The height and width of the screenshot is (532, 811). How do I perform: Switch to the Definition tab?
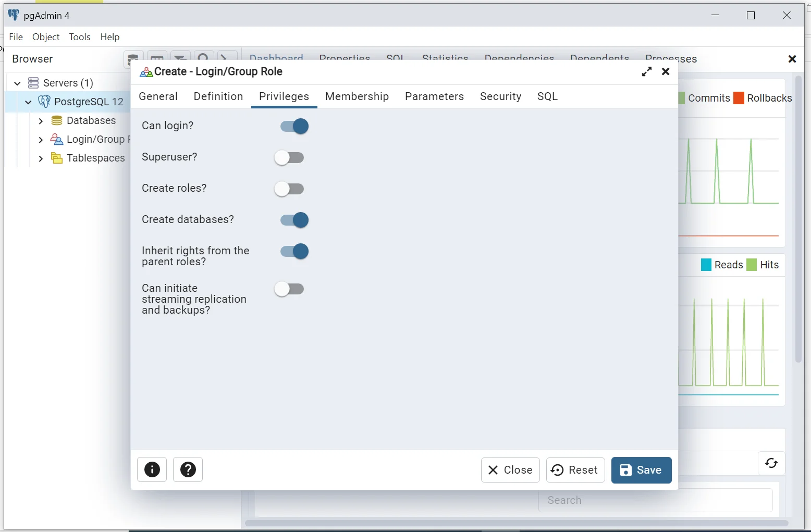(x=218, y=96)
